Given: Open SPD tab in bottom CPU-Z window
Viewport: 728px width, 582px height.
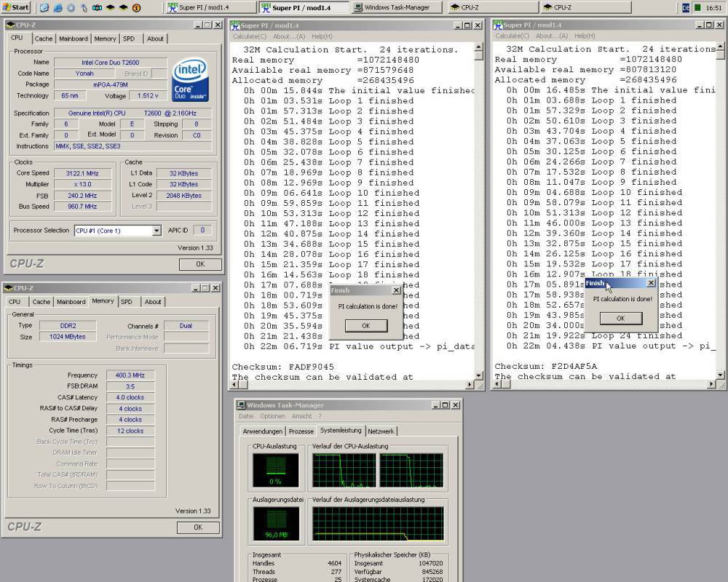Looking at the screenshot, I should [126, 302].
